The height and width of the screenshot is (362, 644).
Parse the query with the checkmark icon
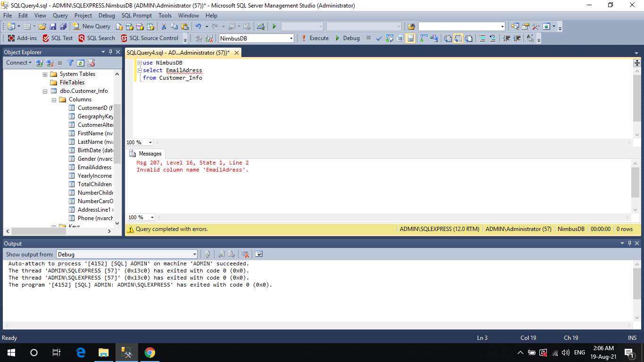coord(379,38)
